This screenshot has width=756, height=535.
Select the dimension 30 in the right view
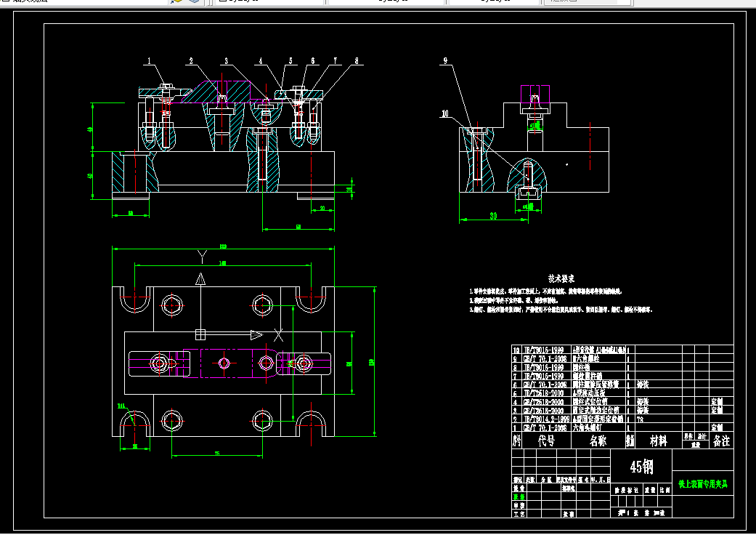tap(493, 216)
